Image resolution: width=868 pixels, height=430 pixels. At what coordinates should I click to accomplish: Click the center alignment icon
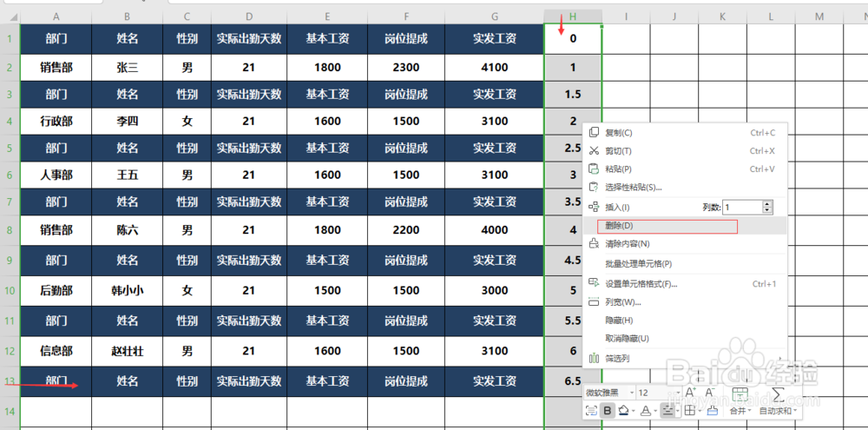point(667,411)
